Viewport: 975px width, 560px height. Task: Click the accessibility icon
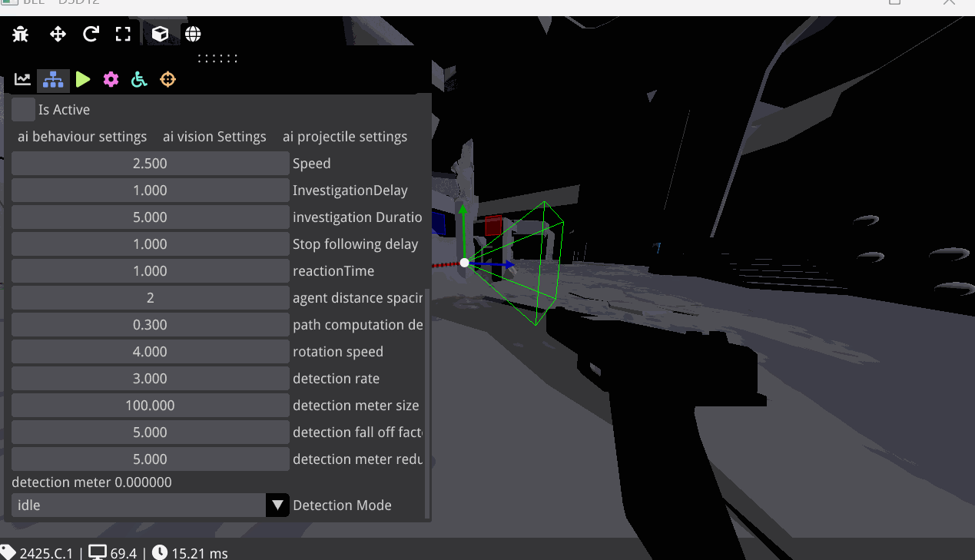click(x=139, y=79)
